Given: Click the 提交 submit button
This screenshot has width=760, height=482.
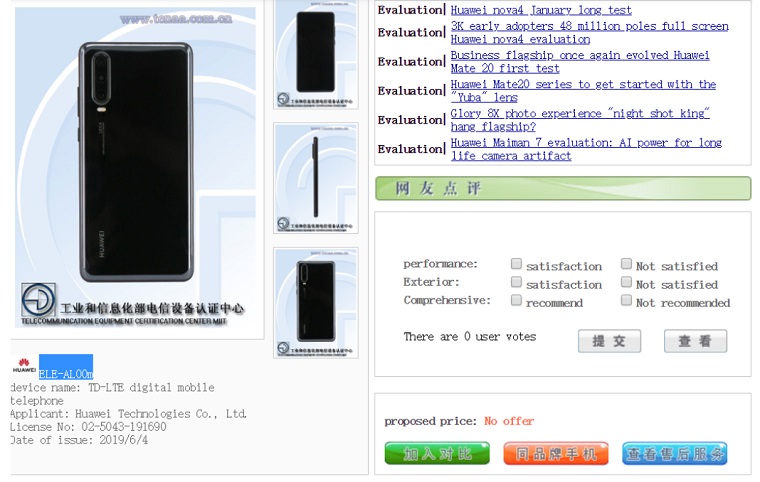Looking at the screenshot, I should click(x=609, y=341).
